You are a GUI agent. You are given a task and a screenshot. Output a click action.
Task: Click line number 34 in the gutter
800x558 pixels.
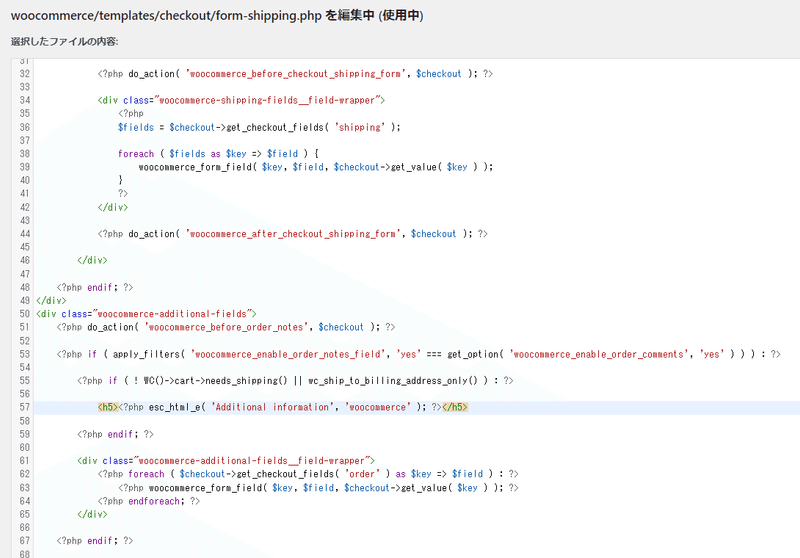click(x=24, y=100)
